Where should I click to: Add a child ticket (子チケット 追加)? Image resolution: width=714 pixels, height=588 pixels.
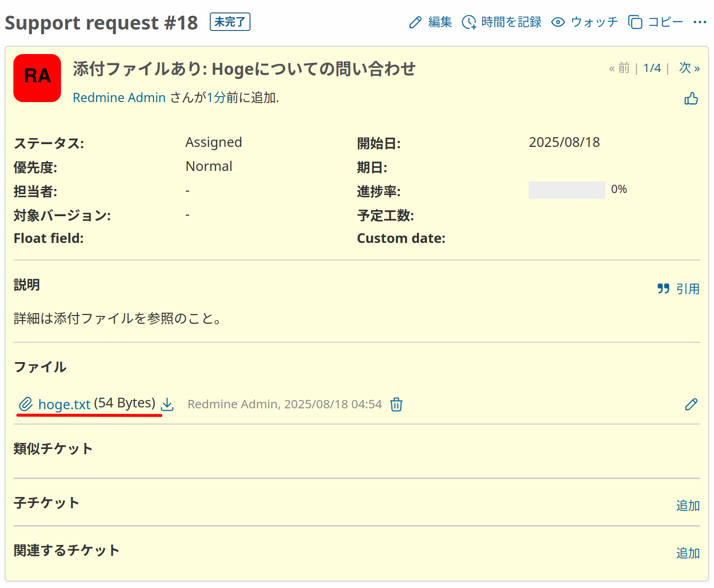pos(688,506)
